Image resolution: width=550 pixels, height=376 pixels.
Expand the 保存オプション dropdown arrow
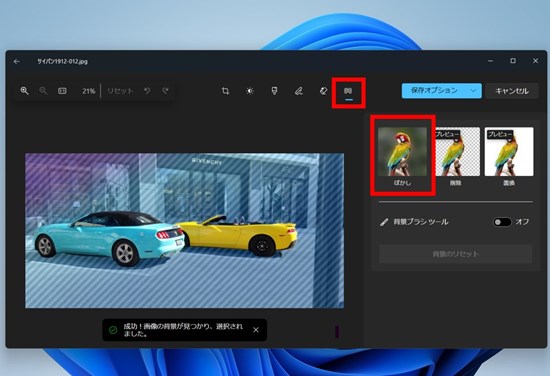474,91
